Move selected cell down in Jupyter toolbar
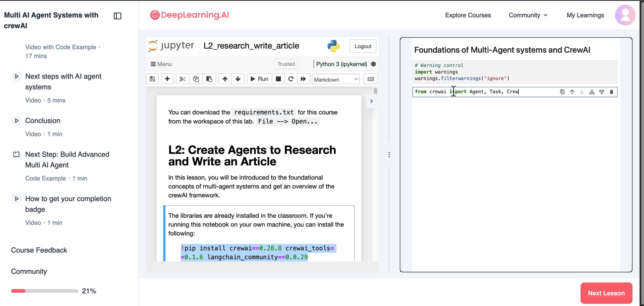The width and height of the screenshot is (644, 306). [x=238, y=79]
